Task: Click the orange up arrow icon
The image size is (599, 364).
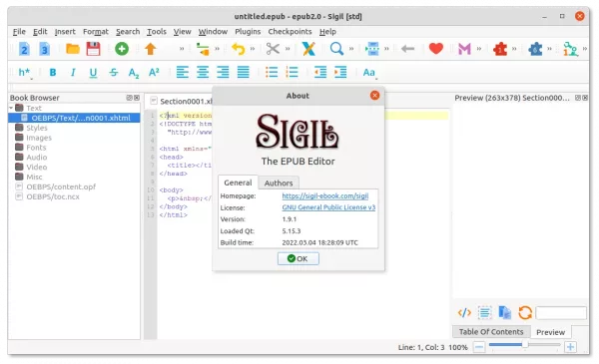Action: pos(151,49)
